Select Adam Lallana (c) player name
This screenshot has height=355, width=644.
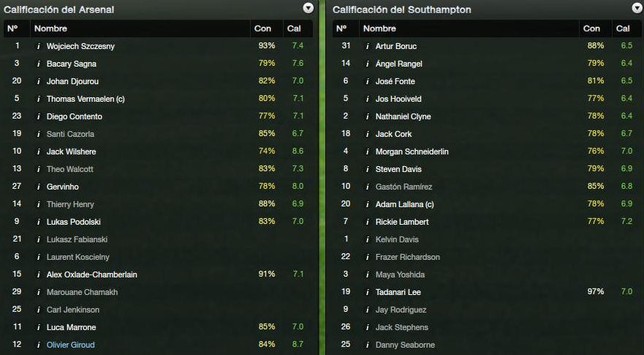click(404, 204)
